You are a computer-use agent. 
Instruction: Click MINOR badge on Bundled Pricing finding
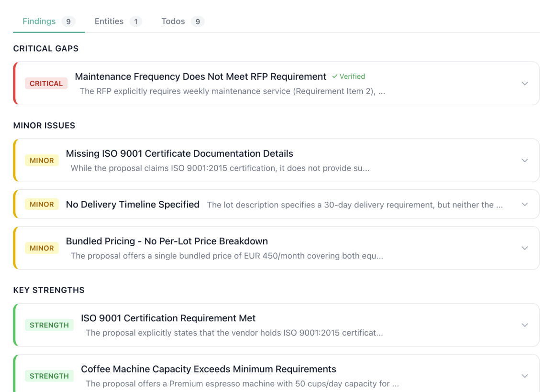click(x=42, y=248)
